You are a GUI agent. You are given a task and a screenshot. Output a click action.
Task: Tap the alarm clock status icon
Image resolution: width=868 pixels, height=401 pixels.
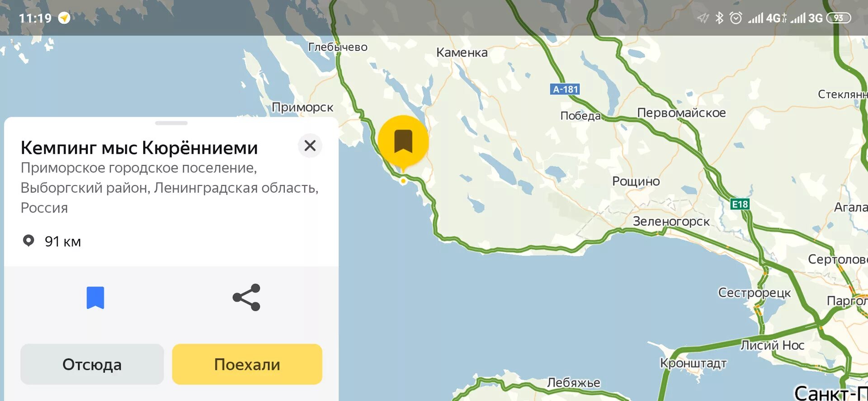[736, 18]
